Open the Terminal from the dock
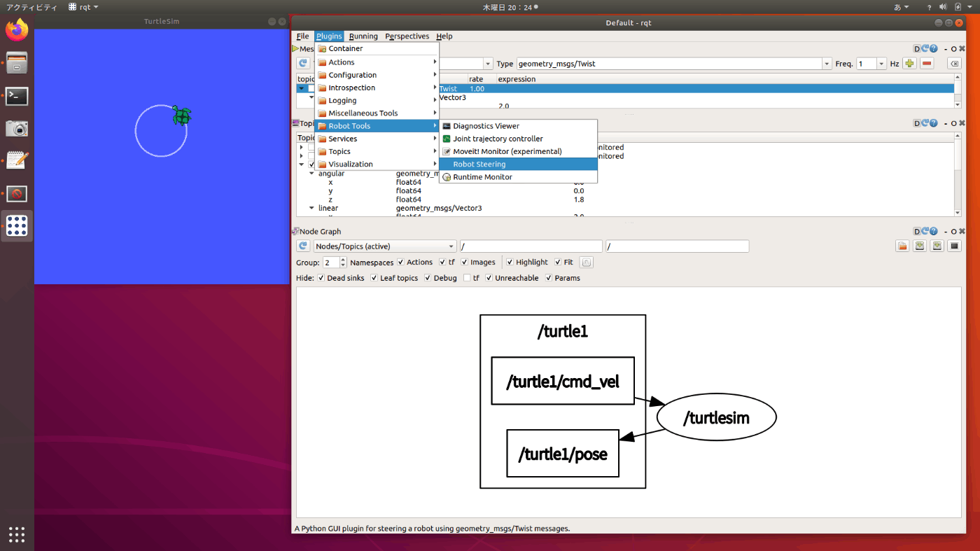This screenshot has height=551, width=980. pyautogui.click(x=17, y=96)
